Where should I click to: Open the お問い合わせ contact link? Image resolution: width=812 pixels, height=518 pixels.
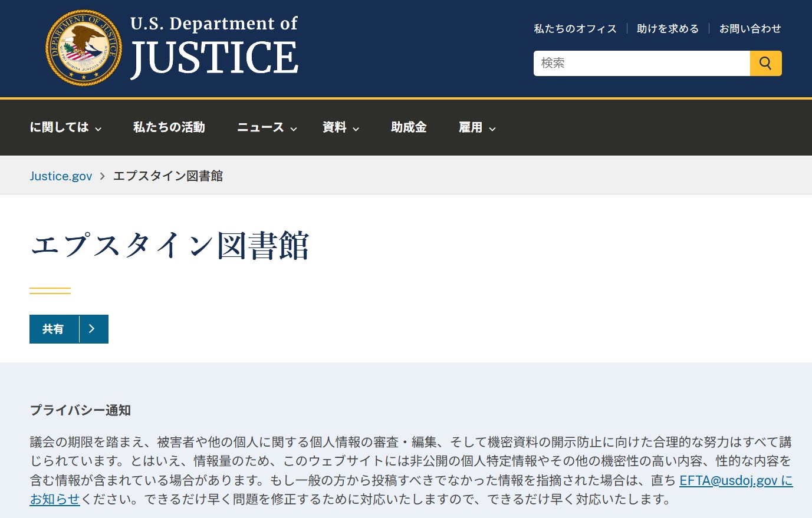coord(750,28)
